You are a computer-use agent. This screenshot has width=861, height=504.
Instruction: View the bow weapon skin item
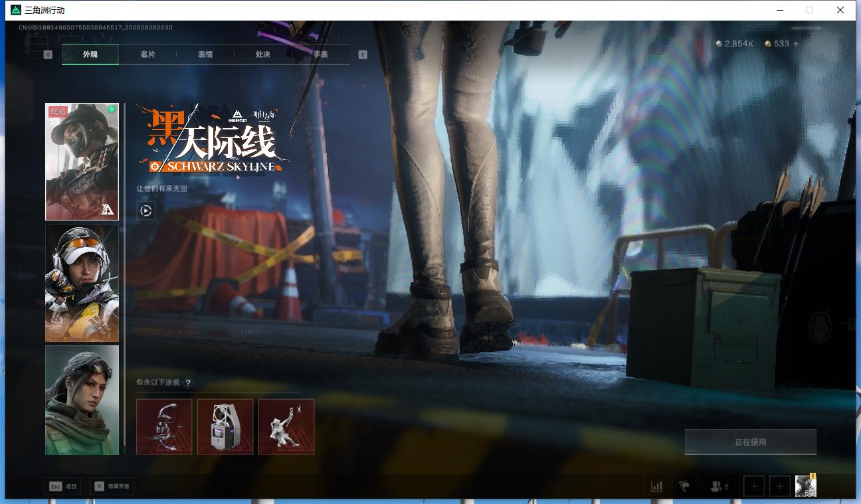[x=164, y=426]
